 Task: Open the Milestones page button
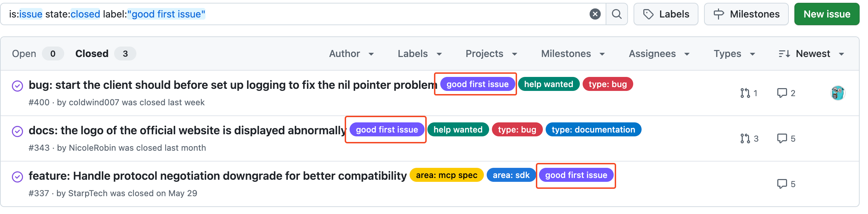tap(746, 14)
